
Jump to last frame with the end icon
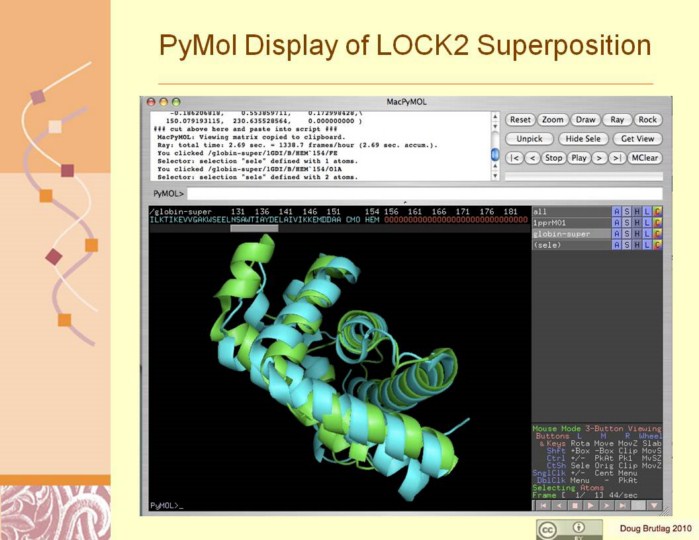click(621, 506)
